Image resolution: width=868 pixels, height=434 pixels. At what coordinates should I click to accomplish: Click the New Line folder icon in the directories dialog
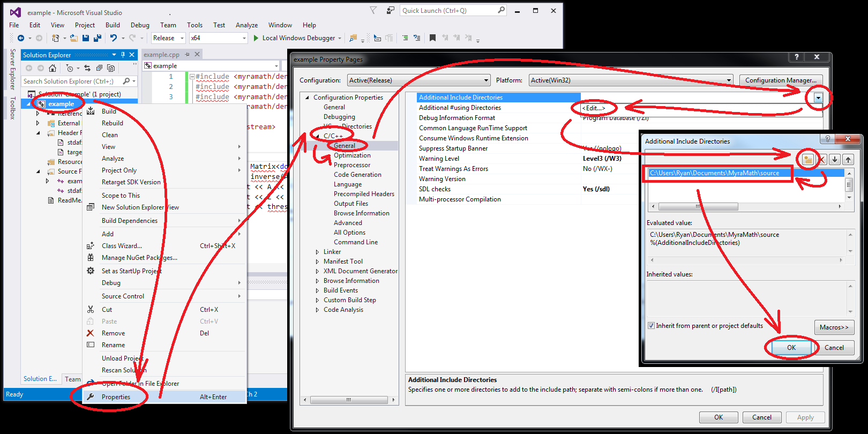point(807,159)
